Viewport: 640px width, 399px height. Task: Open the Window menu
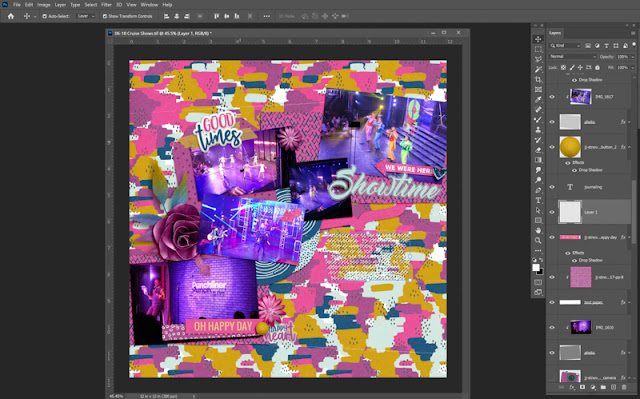[x=149, y=5]
